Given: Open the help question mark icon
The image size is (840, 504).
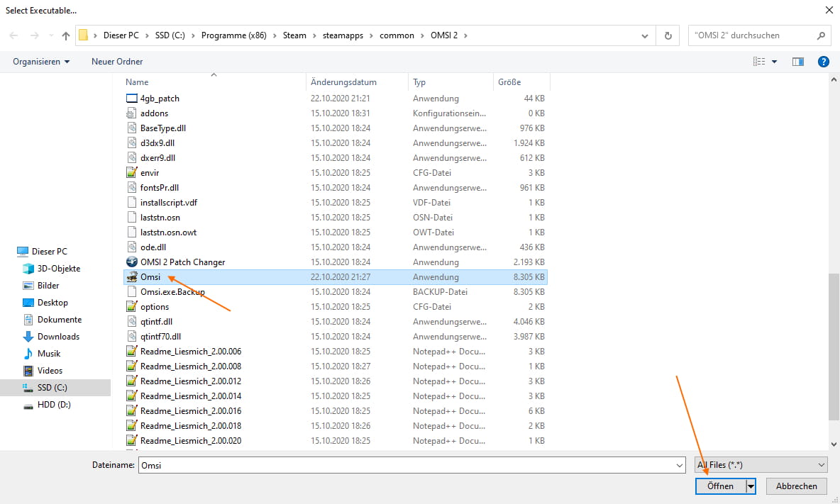Looking at the screenshot, I should click(x=823, y=62).
